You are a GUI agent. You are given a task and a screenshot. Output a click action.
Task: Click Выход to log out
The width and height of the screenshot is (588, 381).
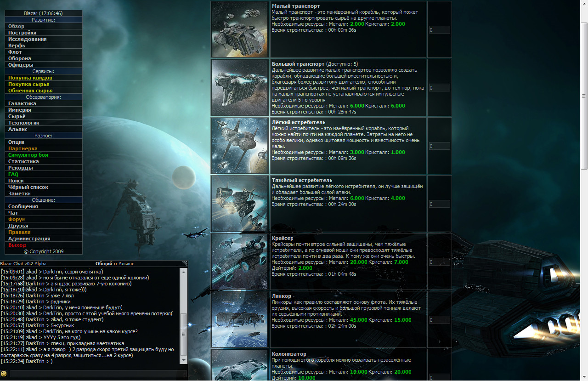tap(17, 245)
